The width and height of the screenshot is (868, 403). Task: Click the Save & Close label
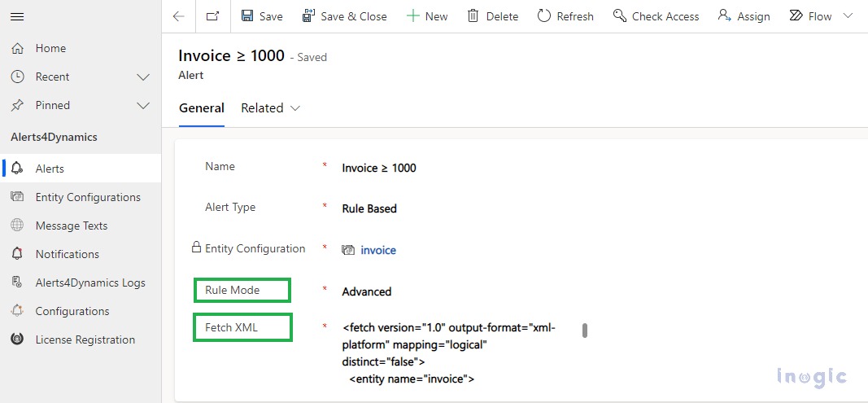[x=354, y=16]
